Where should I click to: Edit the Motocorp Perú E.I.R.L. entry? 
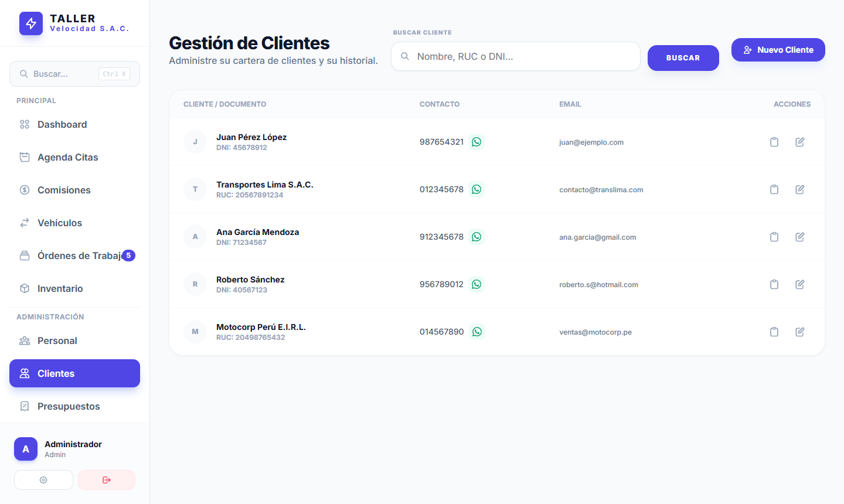point(799,332)
